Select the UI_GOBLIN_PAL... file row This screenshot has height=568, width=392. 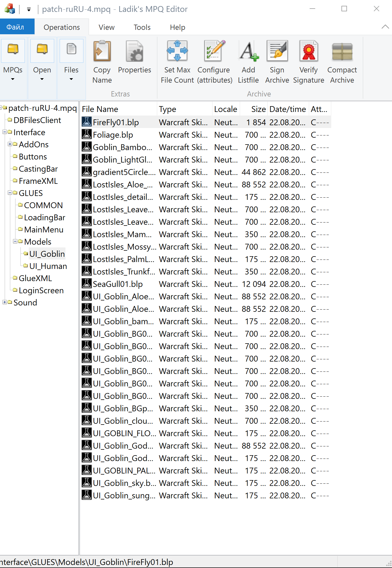point(206,470)
